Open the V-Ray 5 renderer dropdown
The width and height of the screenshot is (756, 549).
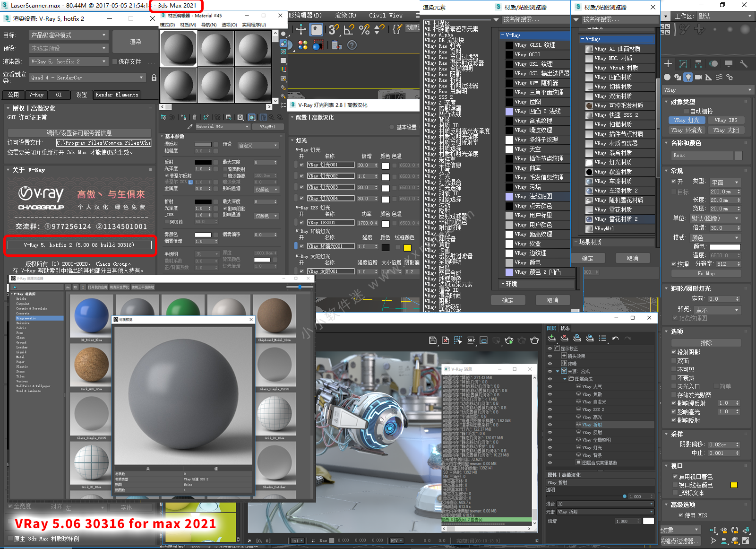pos(69,61)
